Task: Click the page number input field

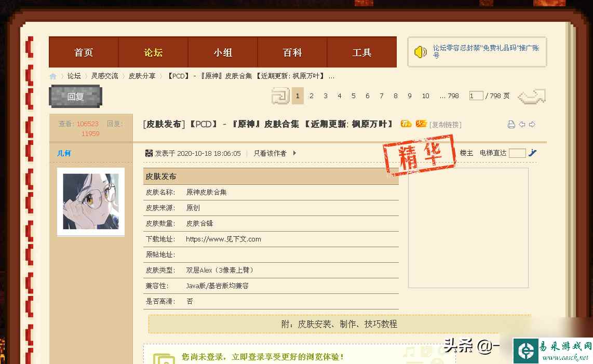Action: pos(476,96)
